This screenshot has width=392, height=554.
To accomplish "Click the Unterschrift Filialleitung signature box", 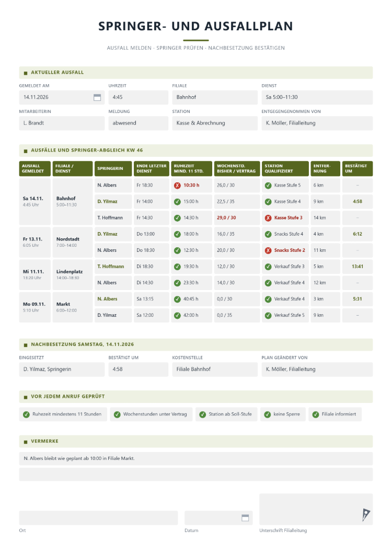I will coord(316,510).
